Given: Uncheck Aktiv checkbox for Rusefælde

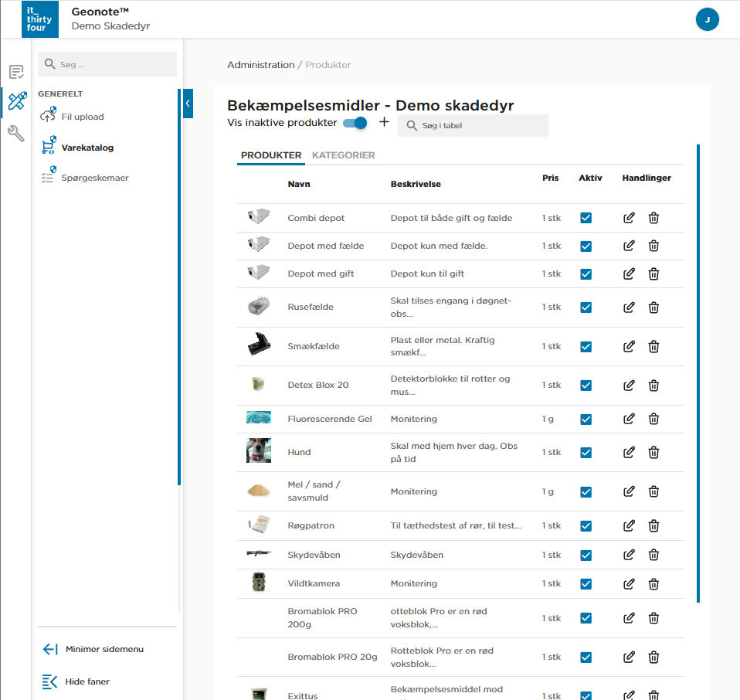Looking at the screenshot, I should pos(586,307).
